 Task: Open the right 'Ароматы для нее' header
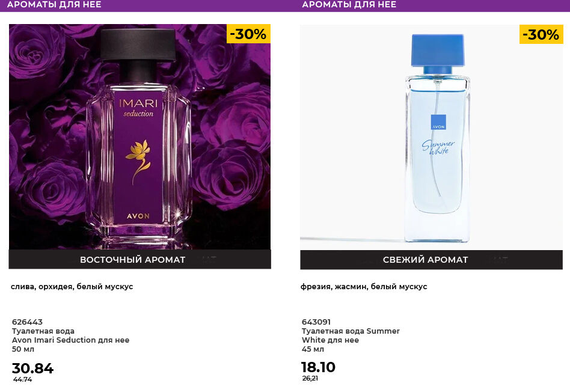click(x=349, y=5)
